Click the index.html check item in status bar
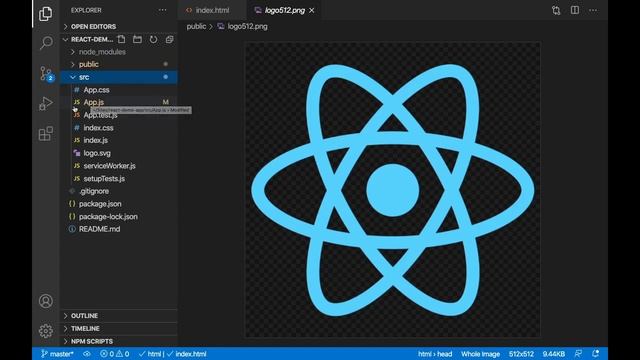 [187, 354]
